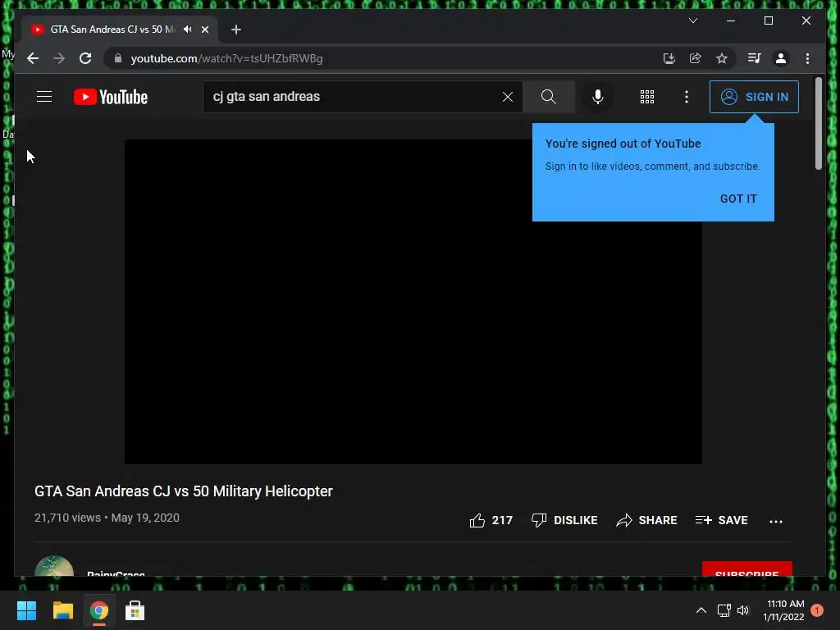Click the SIGN IN button
This screenshot has height=630, width=840.
754,97
